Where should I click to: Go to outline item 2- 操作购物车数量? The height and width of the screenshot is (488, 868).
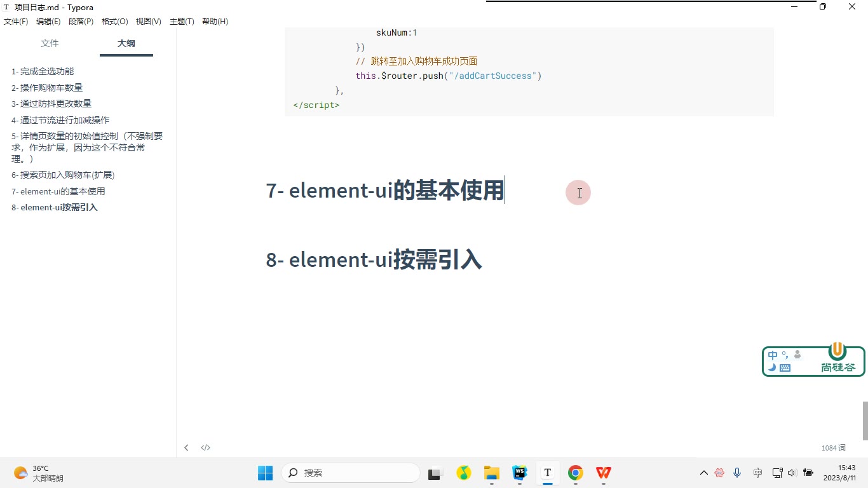point(47,88)
